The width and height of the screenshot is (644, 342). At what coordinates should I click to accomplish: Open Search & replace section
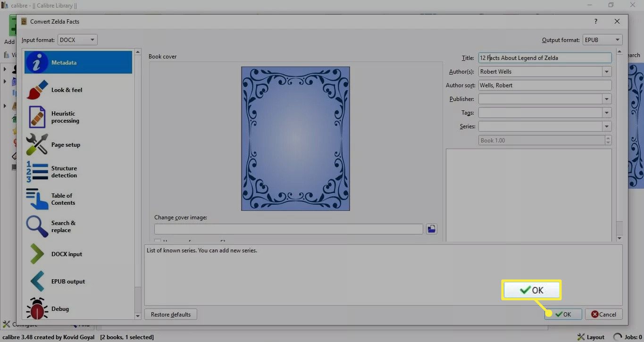click(x=78, y=226)
